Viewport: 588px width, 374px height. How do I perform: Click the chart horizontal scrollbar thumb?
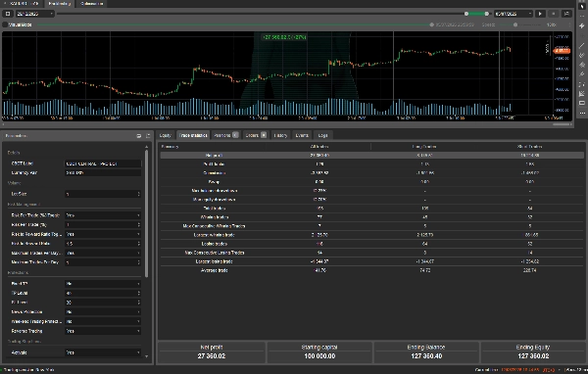click(562, 124)
